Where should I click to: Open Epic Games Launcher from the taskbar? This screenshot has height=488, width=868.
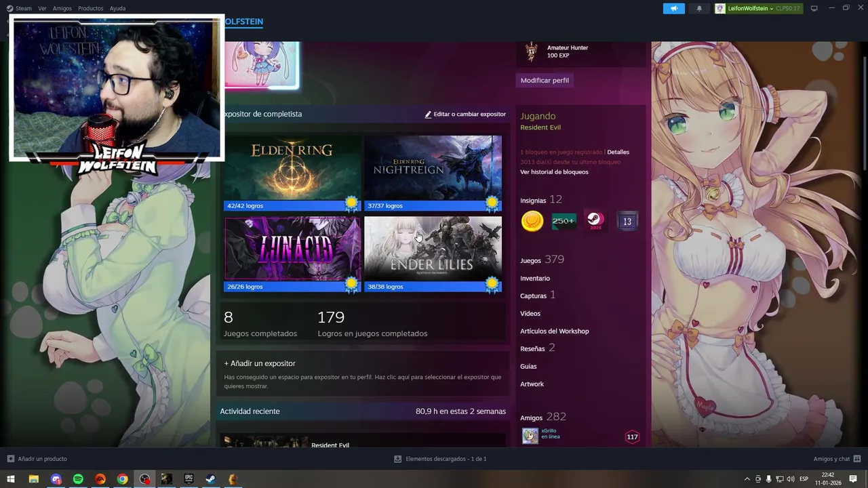(x=189, y=479)
